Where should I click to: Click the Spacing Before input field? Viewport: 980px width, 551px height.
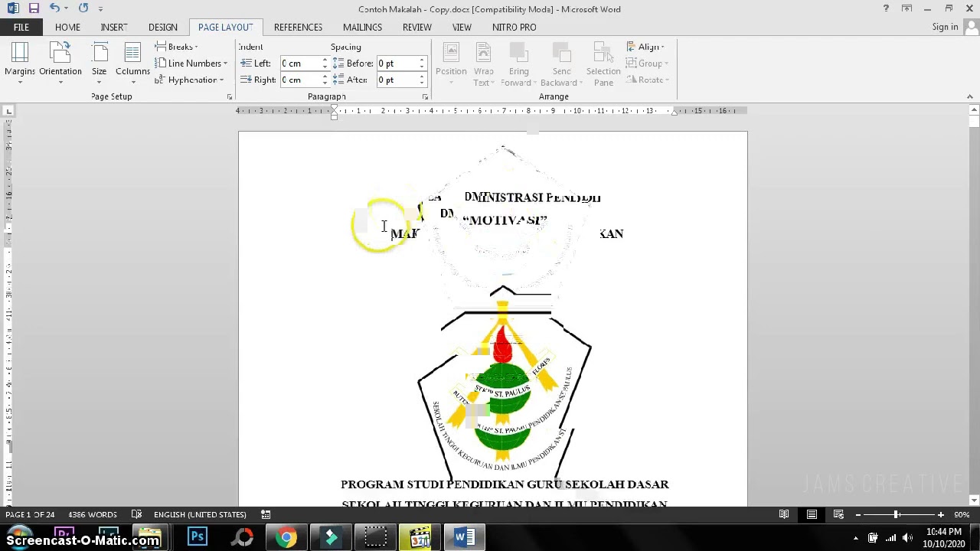(x=396, y=64)
